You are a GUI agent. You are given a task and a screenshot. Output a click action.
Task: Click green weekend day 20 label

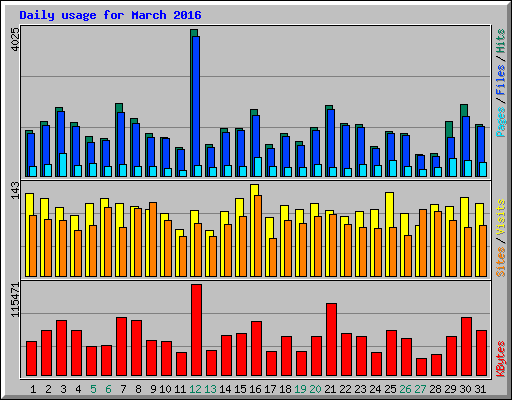click(315, 389)
